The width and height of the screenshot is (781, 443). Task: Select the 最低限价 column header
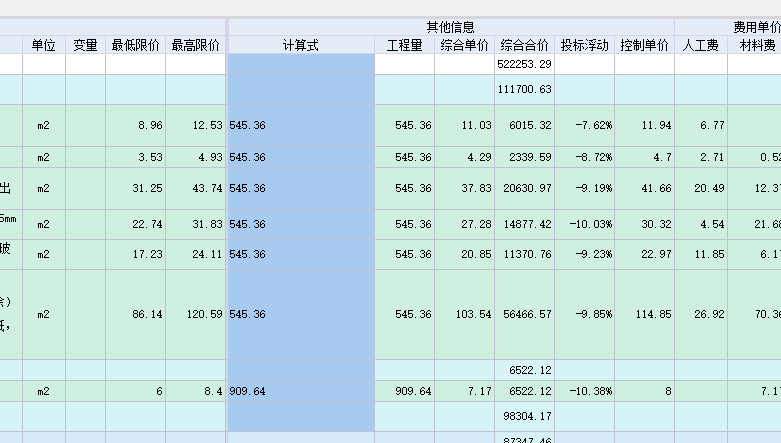[135, 45]
